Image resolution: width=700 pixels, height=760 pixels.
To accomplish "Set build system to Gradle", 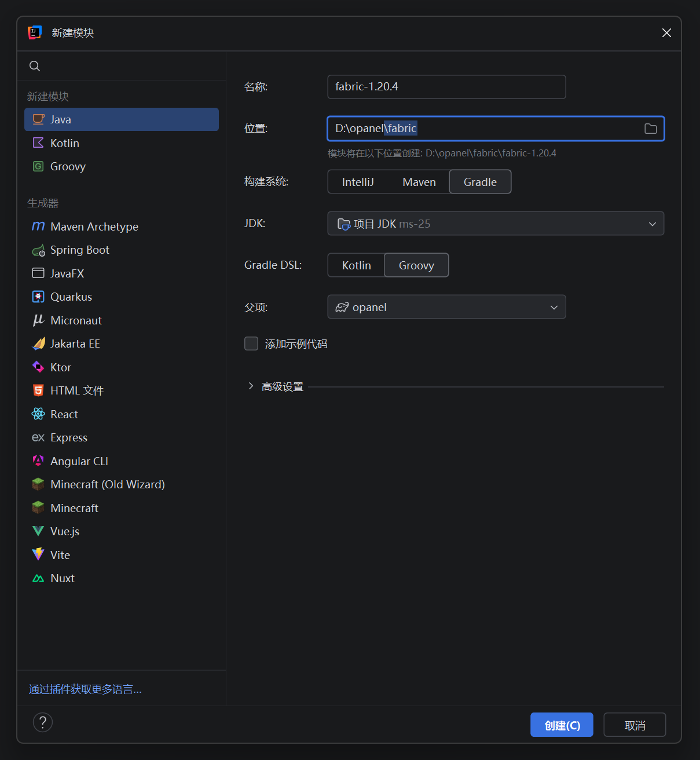I will [x=480, y=182].
